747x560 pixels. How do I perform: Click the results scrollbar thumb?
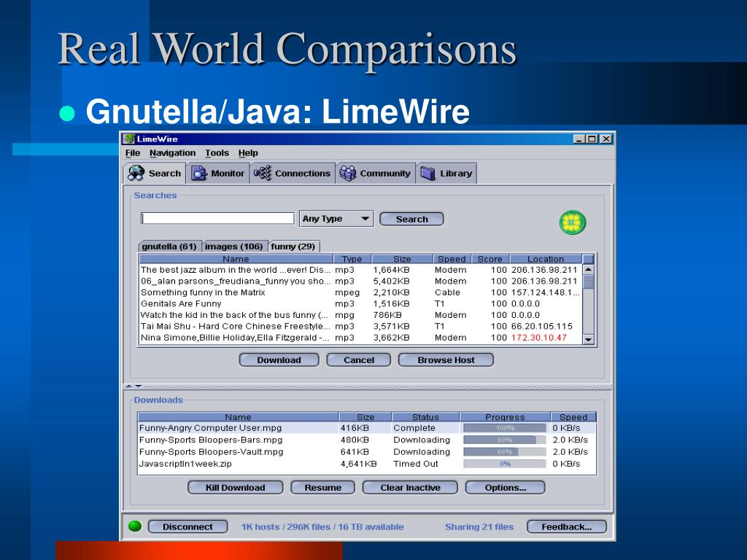click(x=589, y=281)
